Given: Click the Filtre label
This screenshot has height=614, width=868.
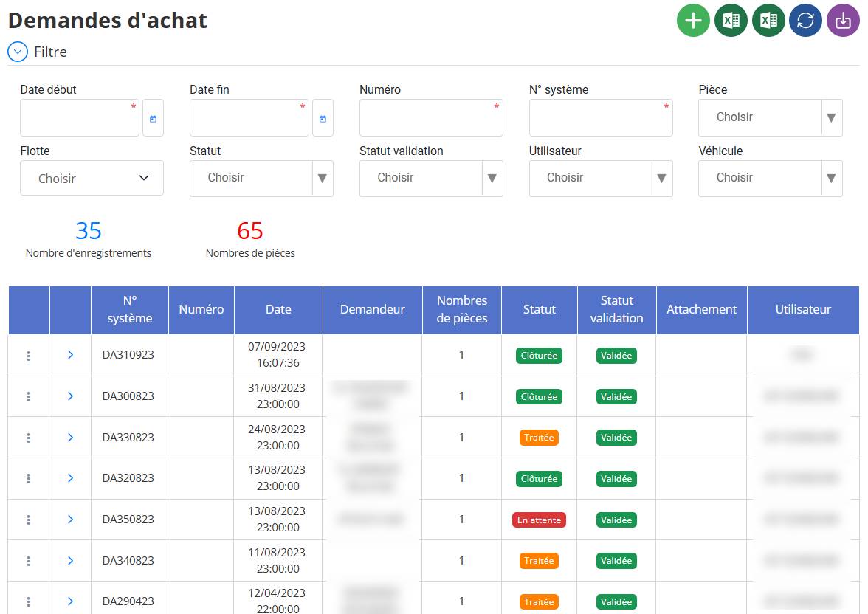Looking at the screenshot, I should click(50, 52).
